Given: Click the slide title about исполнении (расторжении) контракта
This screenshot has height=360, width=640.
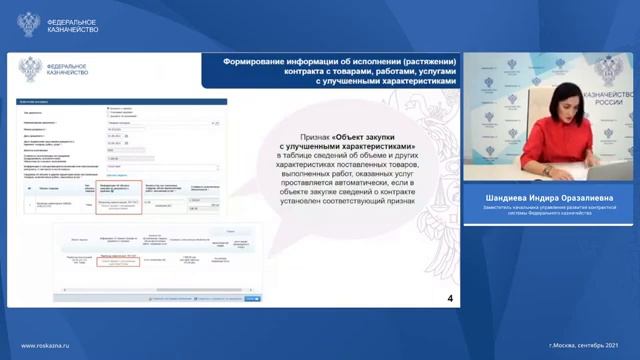Looking at the screenshot, I should point(339,71).
